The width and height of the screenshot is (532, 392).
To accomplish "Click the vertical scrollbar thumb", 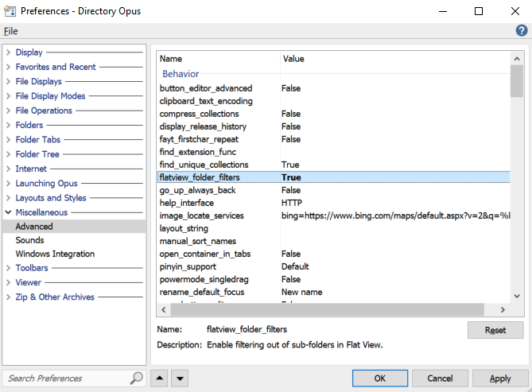I will coord(517,81).
